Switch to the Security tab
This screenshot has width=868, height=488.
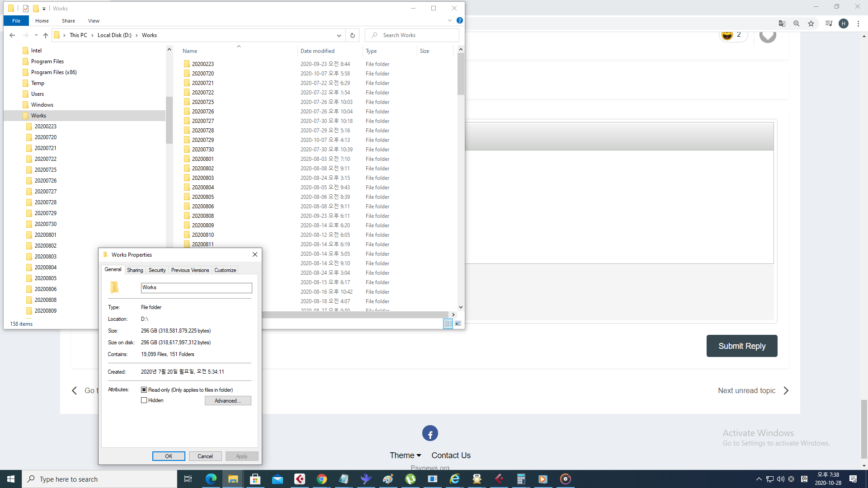(x=157, y=270)
